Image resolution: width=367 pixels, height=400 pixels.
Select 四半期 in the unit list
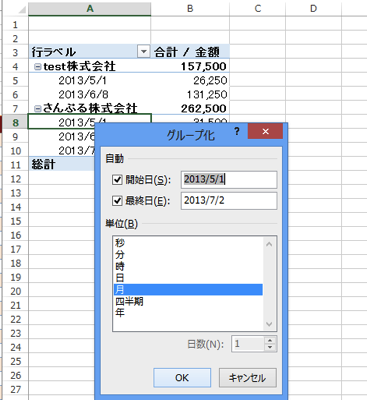188,301
